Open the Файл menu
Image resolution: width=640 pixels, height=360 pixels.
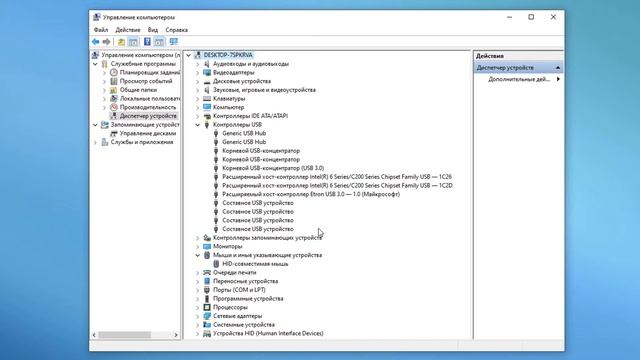[x=101, y=30]
